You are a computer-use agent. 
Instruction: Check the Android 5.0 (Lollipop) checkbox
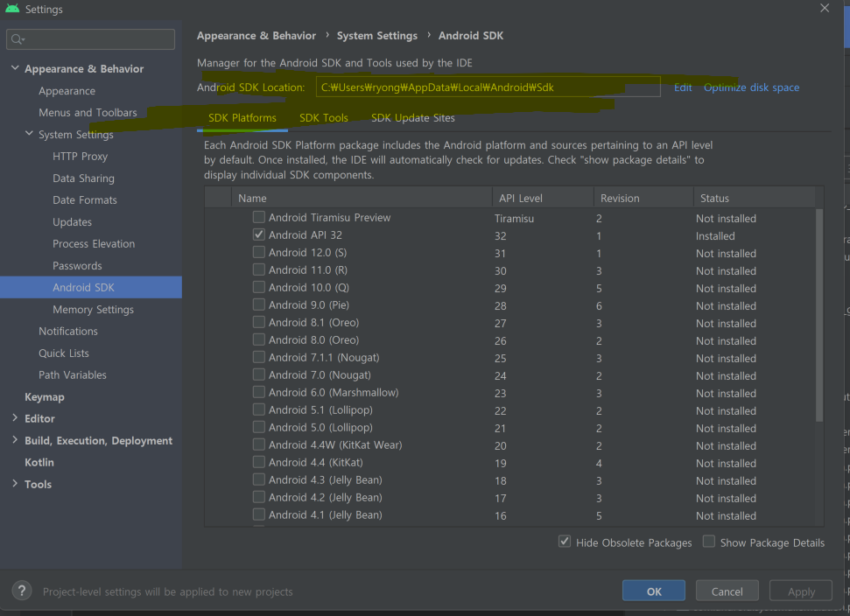[259, 427]
